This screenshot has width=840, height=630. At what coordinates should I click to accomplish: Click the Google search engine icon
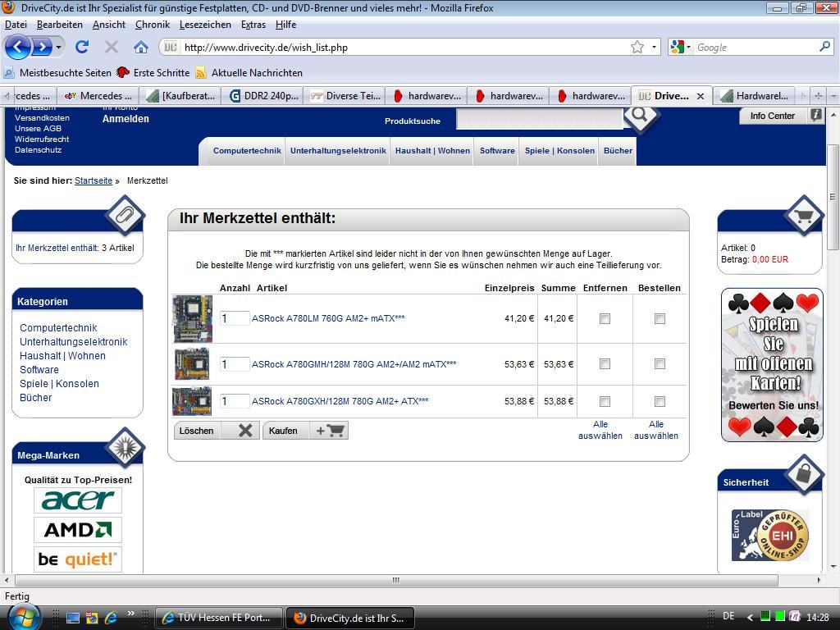(x=677, y=47)
